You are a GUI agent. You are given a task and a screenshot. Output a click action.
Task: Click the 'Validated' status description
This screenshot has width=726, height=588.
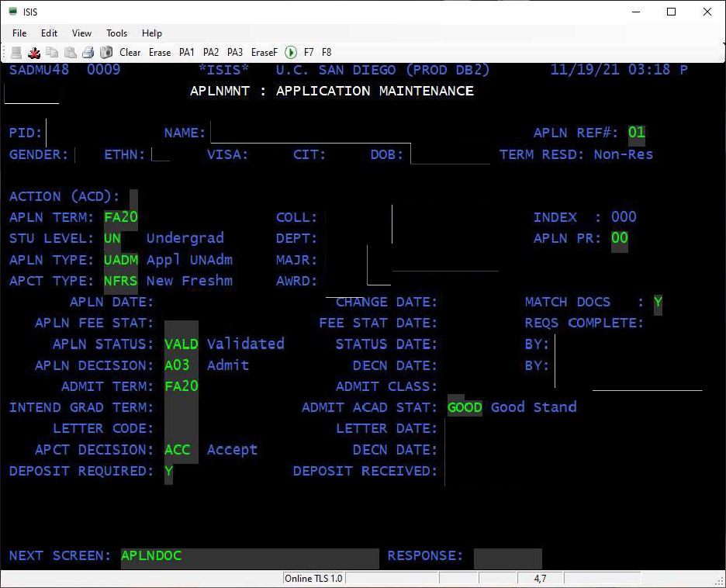[x=245, y=344]
